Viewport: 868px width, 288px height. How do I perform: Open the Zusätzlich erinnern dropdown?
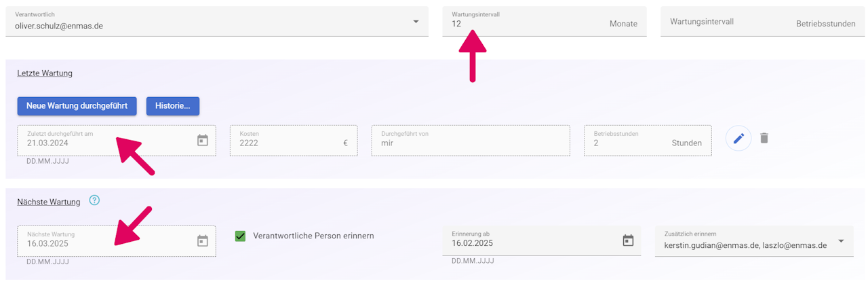[x=841, y=240]
